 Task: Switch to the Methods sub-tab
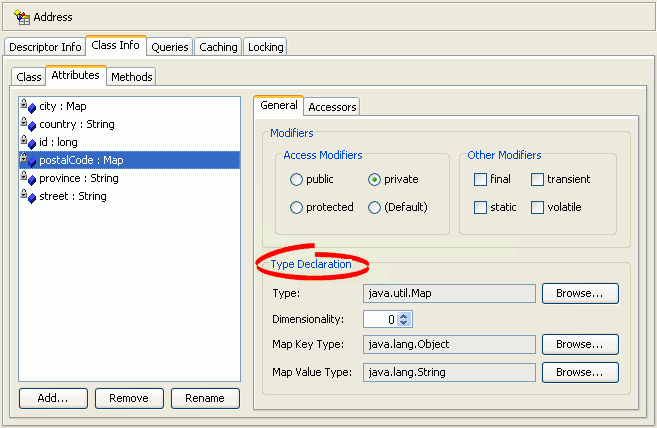(x=132, y=77)
